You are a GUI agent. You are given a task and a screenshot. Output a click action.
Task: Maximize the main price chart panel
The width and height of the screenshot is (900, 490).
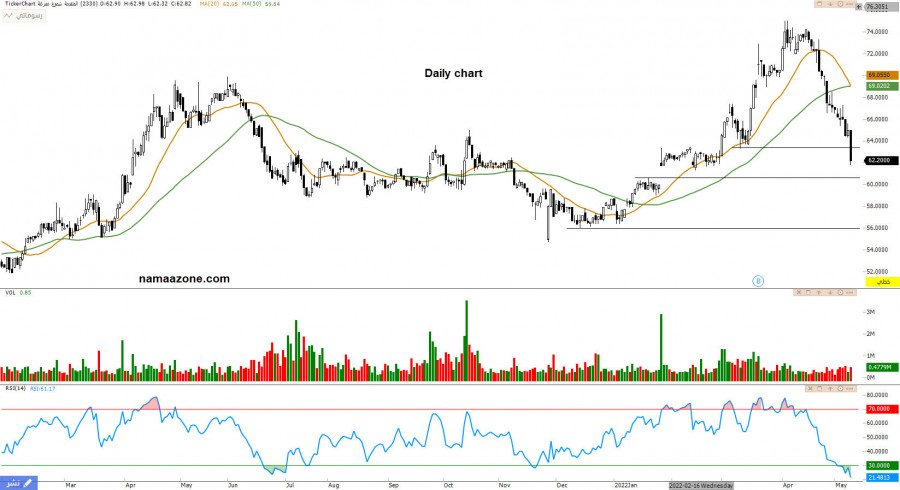[x=820, y=5]
